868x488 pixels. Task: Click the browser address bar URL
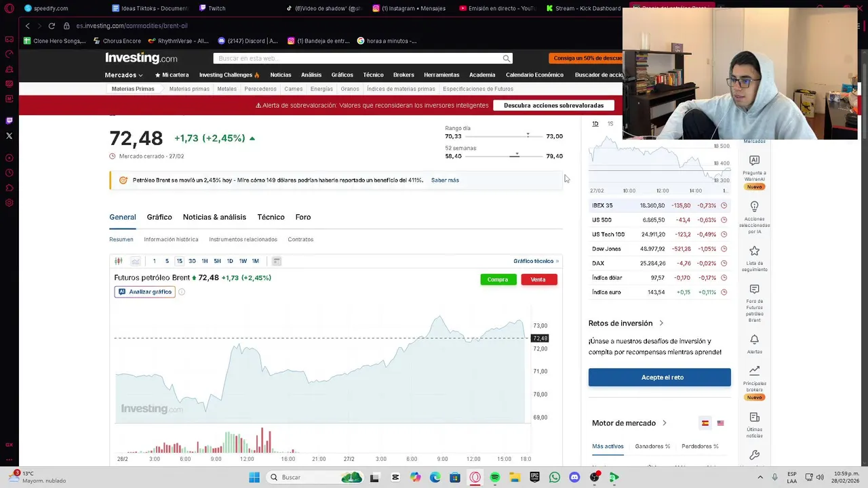point(132,26)
